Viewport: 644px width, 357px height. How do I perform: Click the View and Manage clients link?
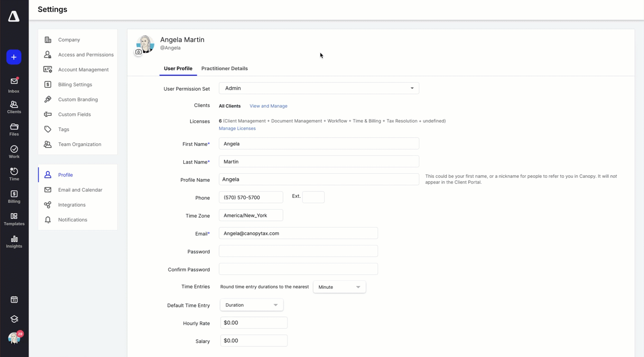pyautogui.click(x=268, y=106)
